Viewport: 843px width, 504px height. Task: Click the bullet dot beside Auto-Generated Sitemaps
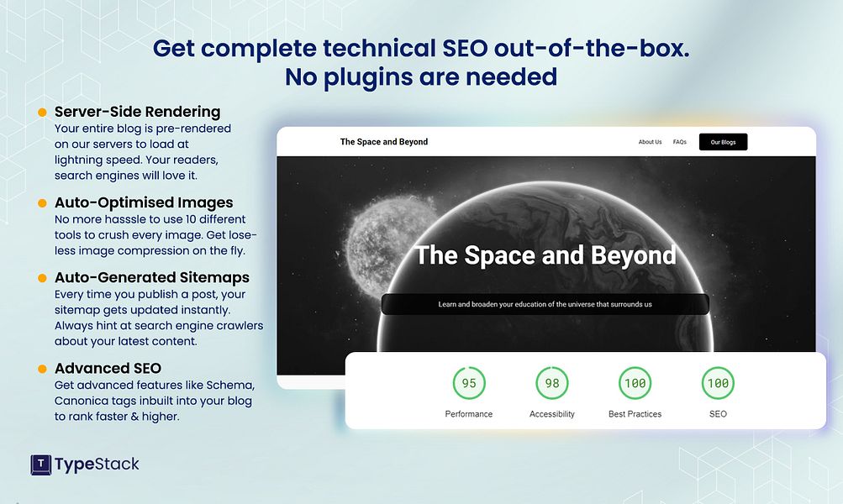pos(42,278)
